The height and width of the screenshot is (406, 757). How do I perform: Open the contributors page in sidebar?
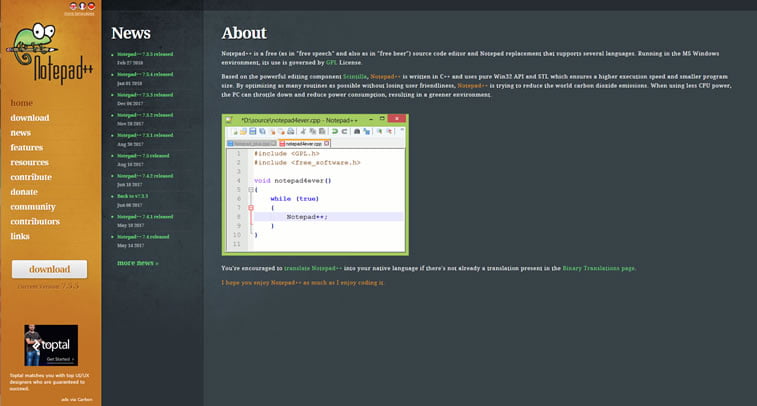pyautogui.click(x=35, y=222)
